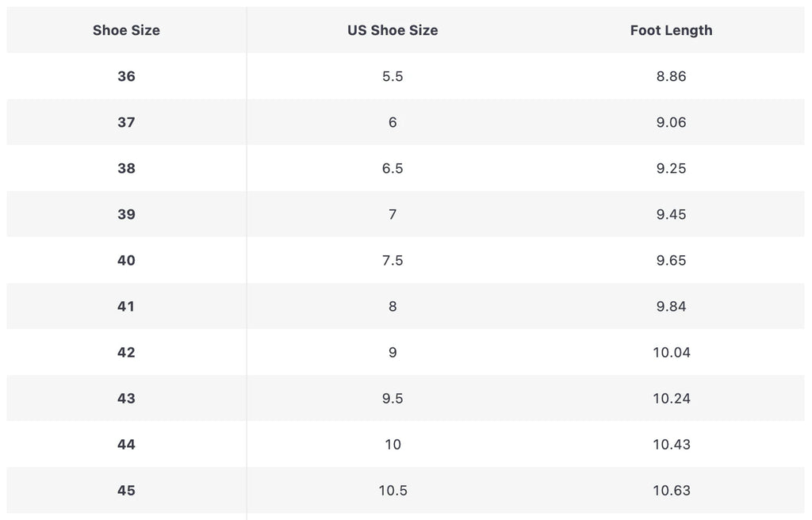Select shoe size 44 row label
The height and width of the screenshot is (520, 812).
pos(126,444)
